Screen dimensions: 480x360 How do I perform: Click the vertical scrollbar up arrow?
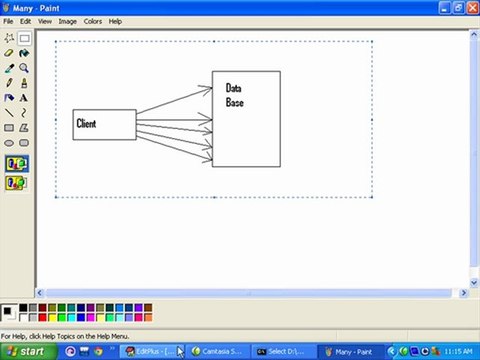(x=474, y=35)
